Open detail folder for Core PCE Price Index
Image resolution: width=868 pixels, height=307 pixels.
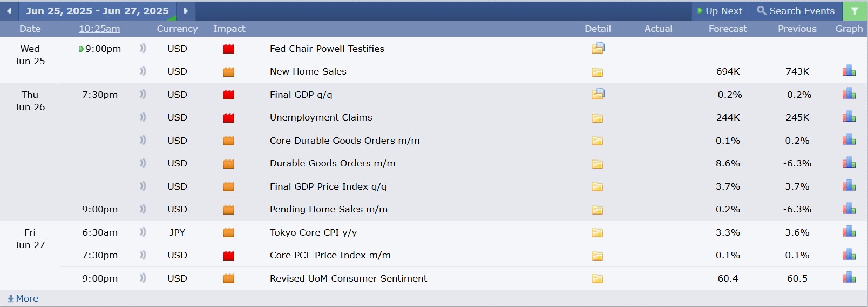pos(597,256)
